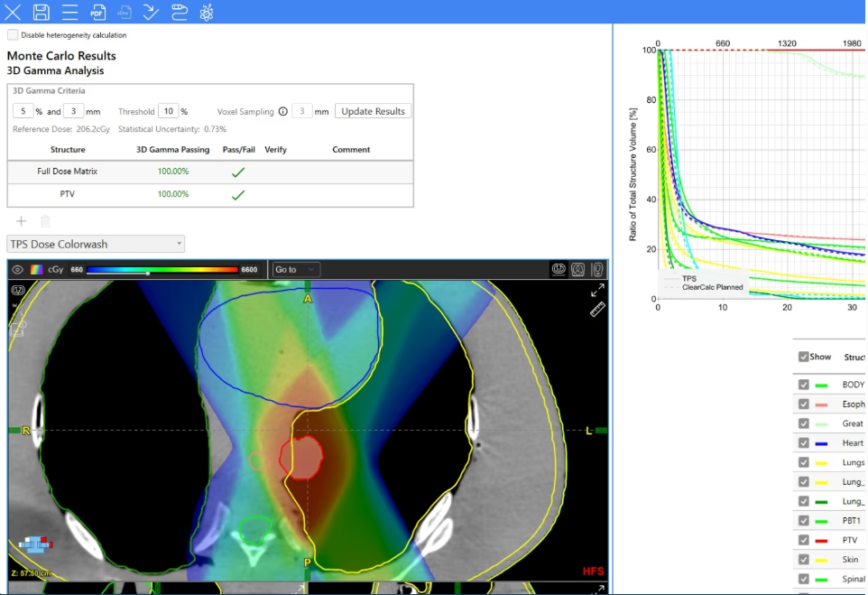The image size is (868, 595).
Task: Click the eDoc export icon
Action: (x=125, y=12)
